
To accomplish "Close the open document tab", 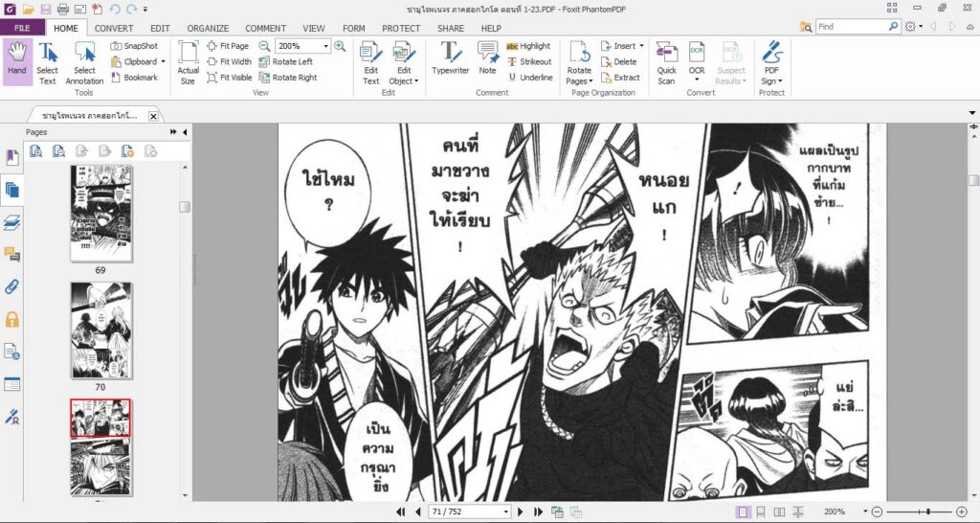I will point(153,116).
